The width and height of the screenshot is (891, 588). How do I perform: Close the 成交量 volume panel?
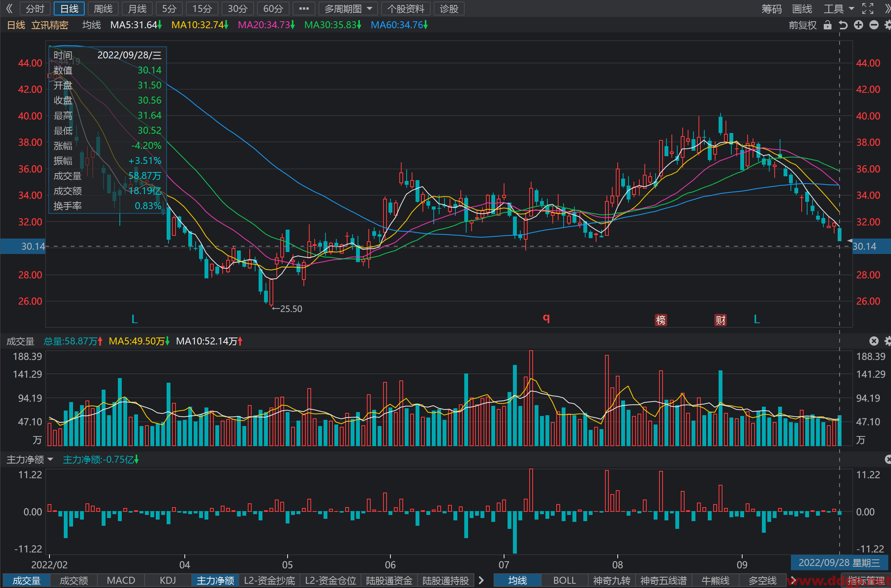874,341
